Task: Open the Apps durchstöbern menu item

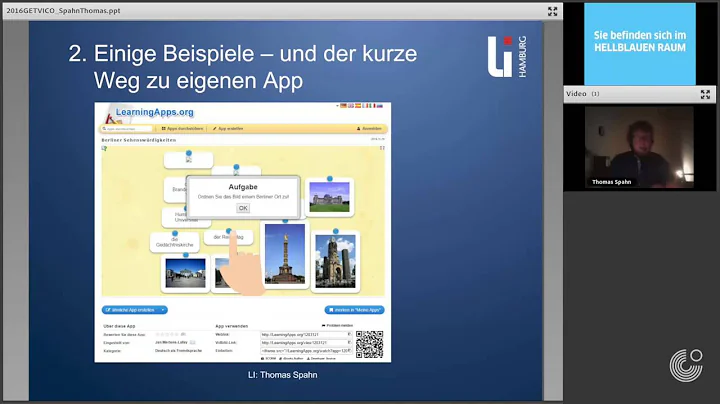Action: click(x=182, y=129)
